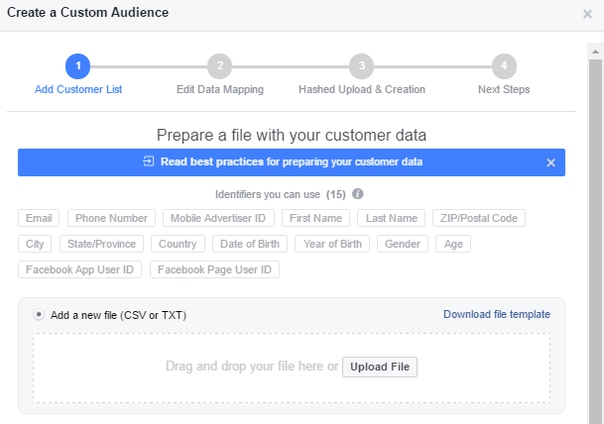Click the step 1 circle icon
The width and height of the screenshot is (604, 424).
(78, 66)
